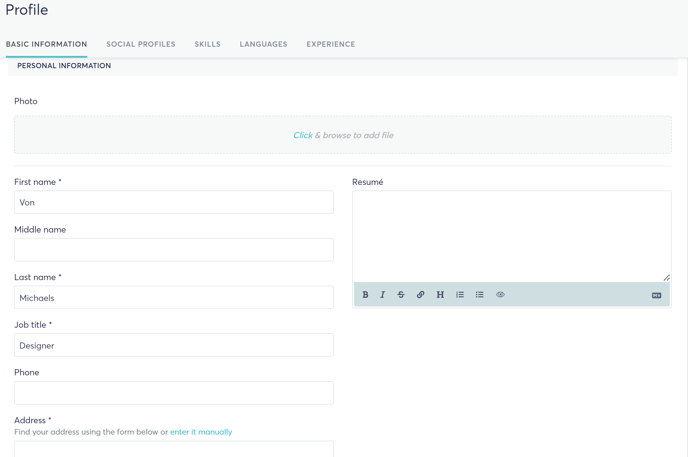Viewport: 688px width, 457px height.
Task: Add a heading with the H icon
Action: coord(440,295)
